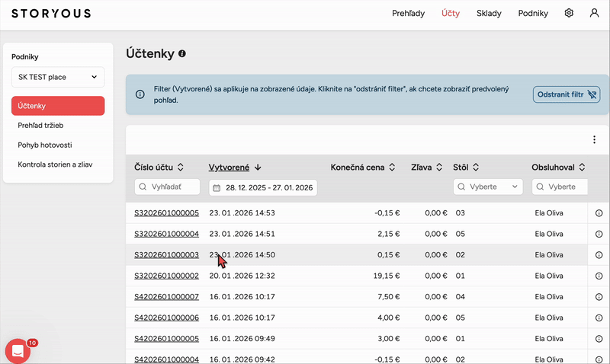610x364 pixels.
Task: Open the chat support bubble icon
Action: coord(18,350)
